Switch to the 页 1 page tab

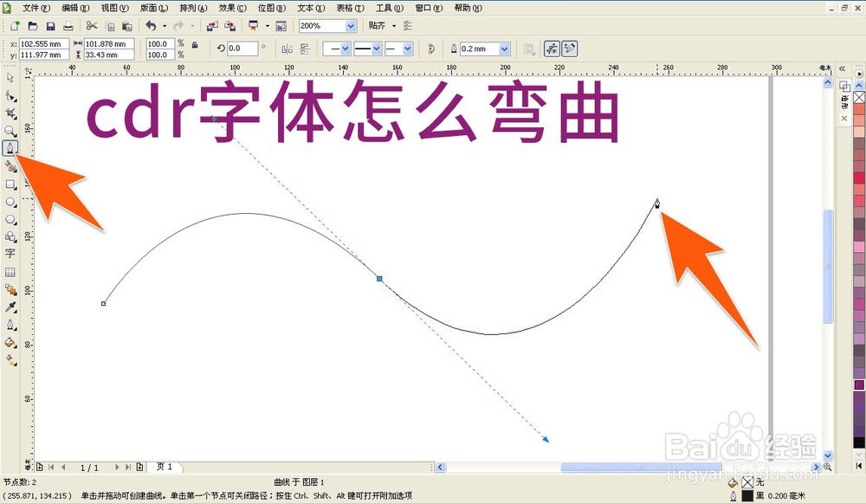[163, 467]
